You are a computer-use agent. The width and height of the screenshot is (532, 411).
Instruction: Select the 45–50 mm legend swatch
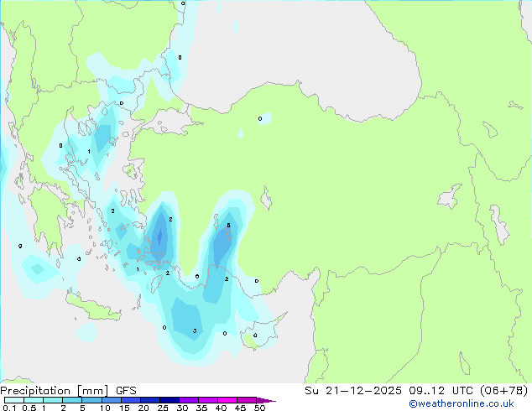point(247,400)
